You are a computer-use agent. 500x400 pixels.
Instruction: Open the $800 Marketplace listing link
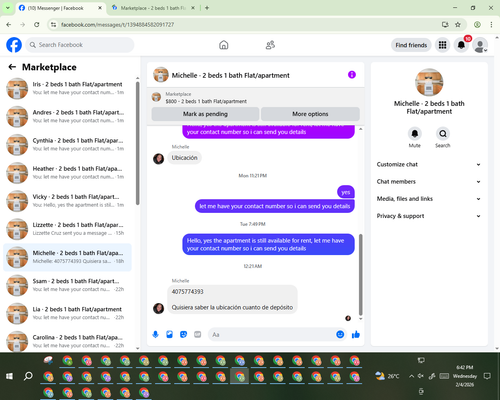(206, 101)
